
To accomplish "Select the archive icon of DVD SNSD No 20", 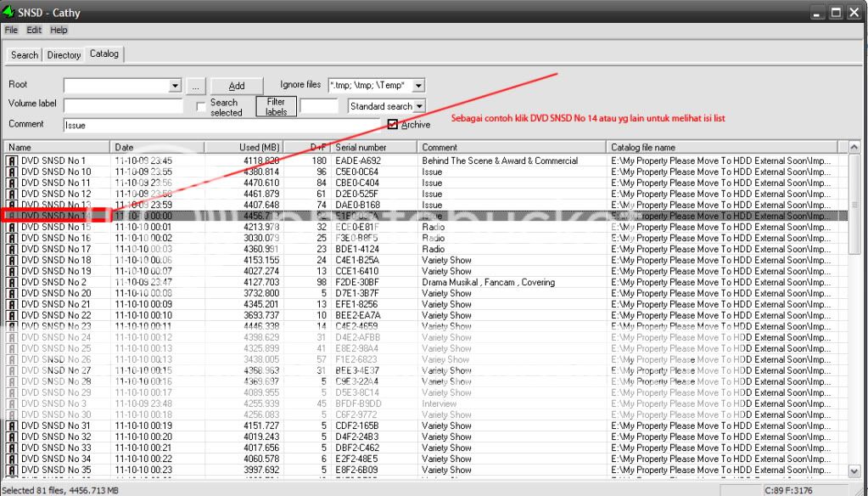I will (x=12, y=294).
